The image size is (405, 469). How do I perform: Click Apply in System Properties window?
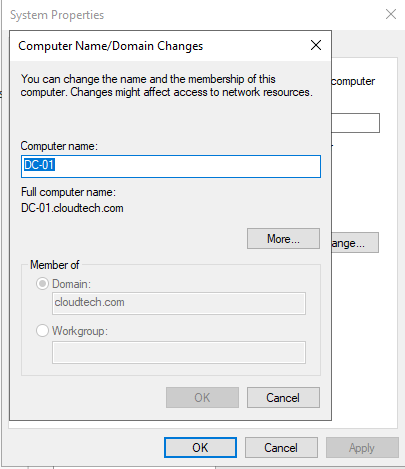[x=362, y=447]
